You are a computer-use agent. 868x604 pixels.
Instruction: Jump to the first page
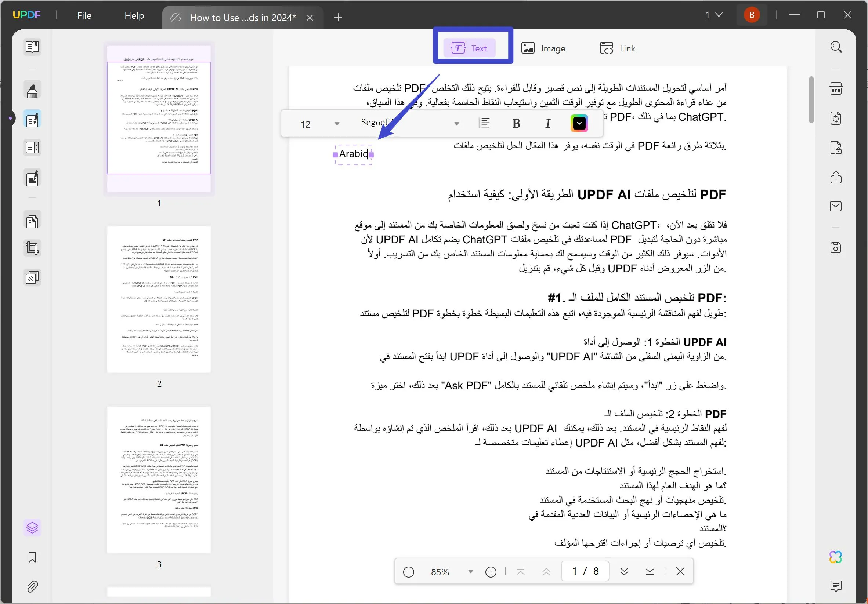tap(521, 572)
